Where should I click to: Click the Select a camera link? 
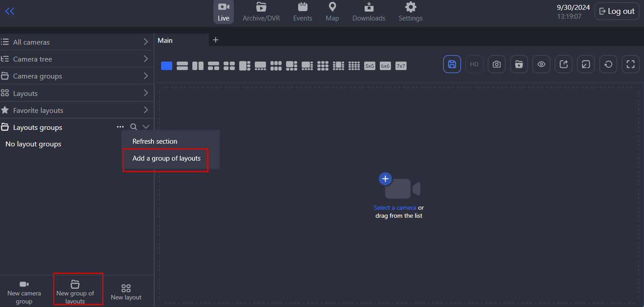click(x=395, y=207)
